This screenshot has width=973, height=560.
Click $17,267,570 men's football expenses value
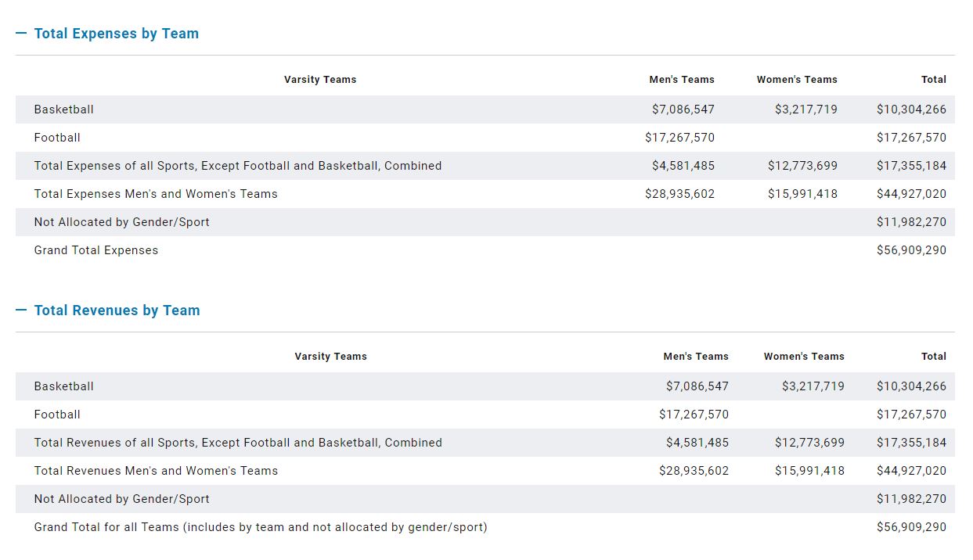(679, 138)
